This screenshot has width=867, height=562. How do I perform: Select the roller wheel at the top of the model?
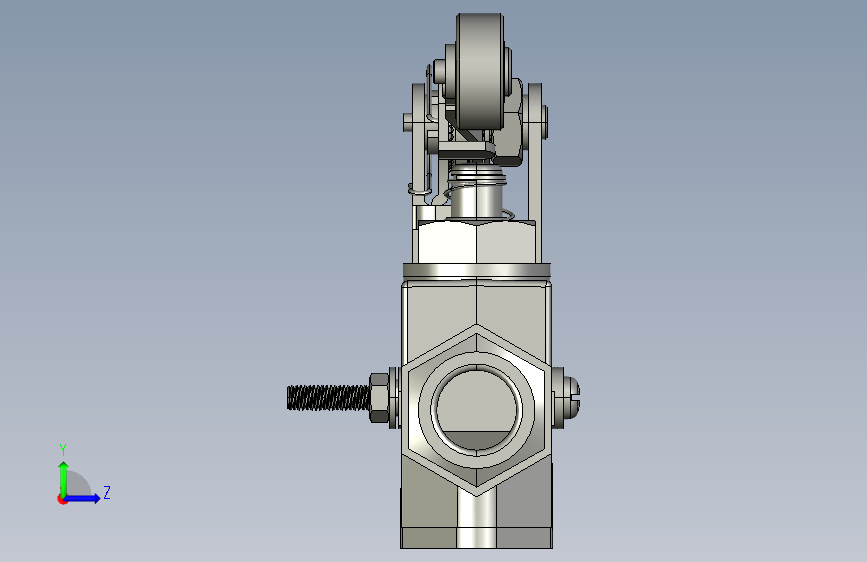(480, 72)
